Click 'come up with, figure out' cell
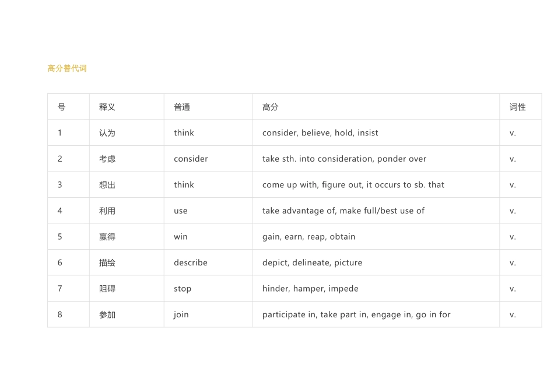The height and width of the screenshot is (392, 554). click(x=353, y=185)
